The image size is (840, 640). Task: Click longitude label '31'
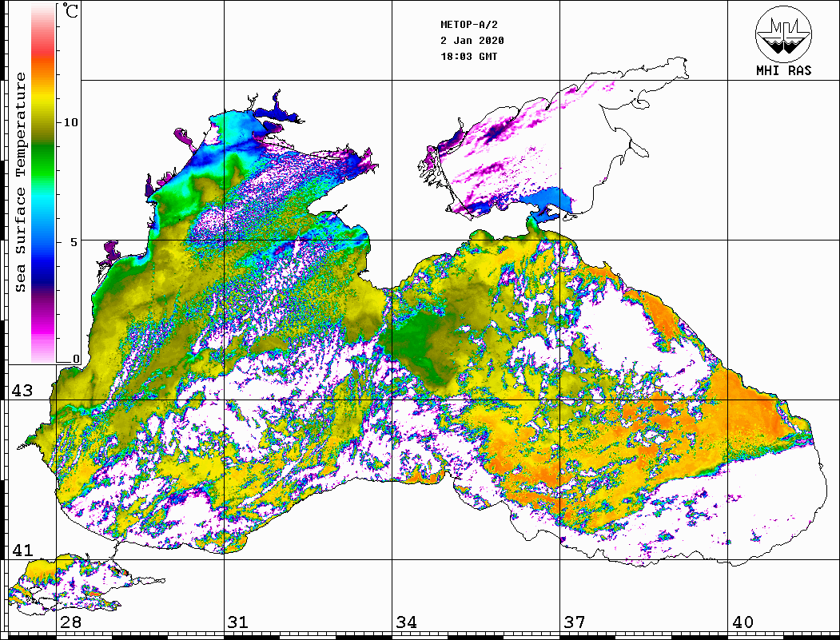click(238, 622)
